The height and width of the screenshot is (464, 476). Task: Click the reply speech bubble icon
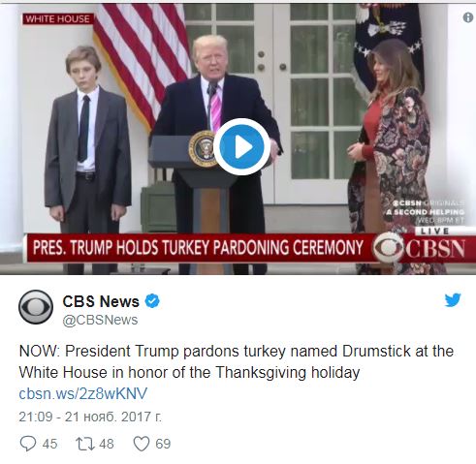pyautogui.click(x=28, y=444)
